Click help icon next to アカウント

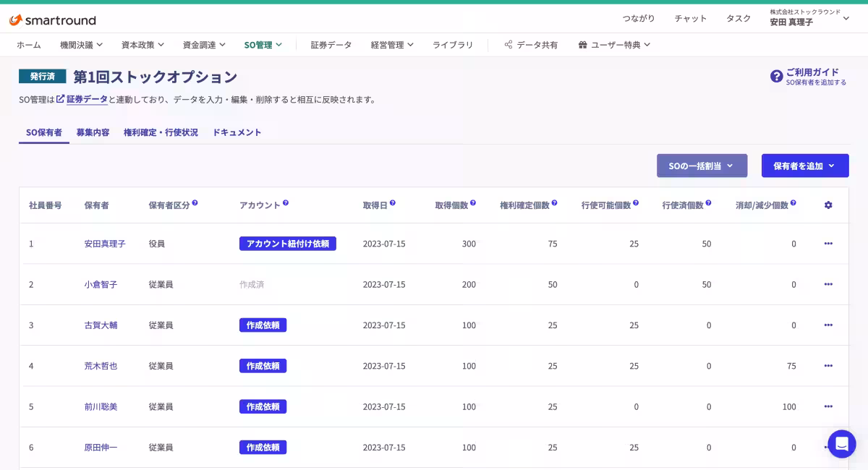tap(286, 203)
